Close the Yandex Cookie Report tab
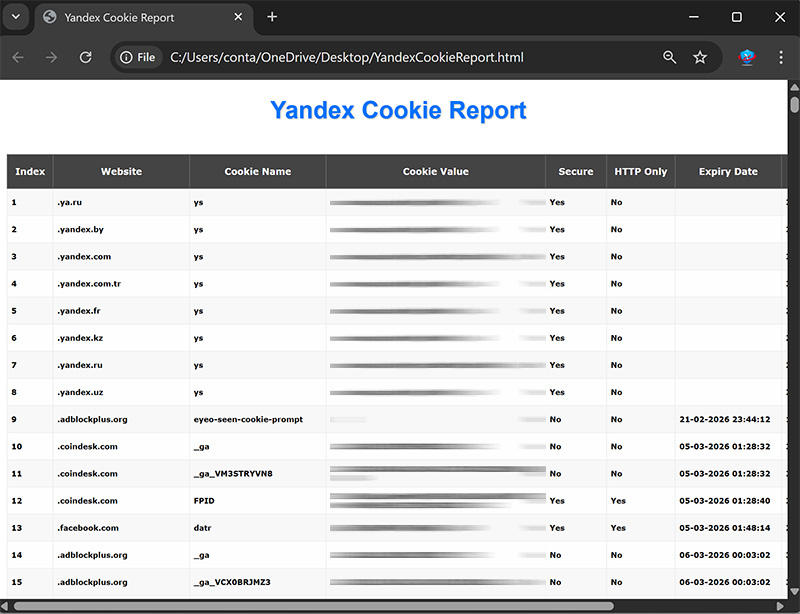 coord(240,17)
